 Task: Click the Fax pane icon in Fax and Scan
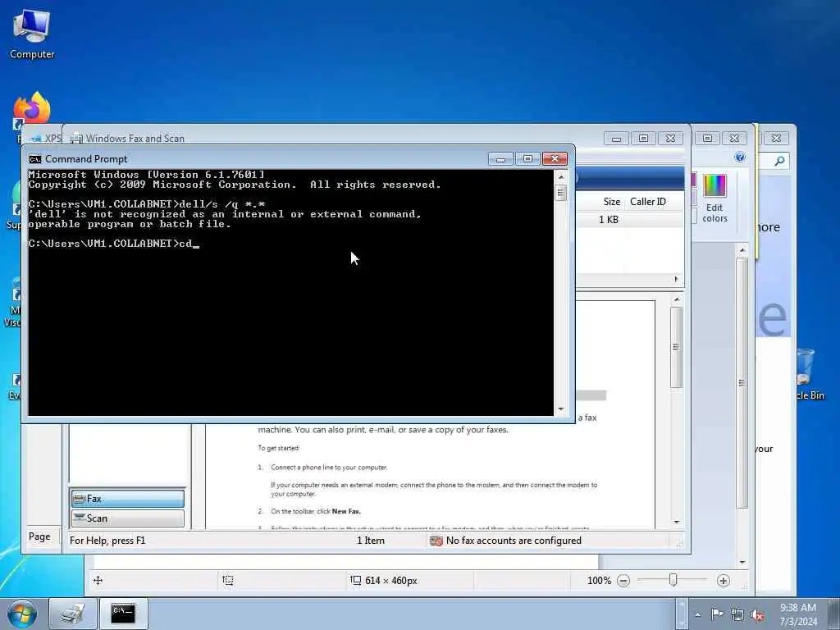80,499
